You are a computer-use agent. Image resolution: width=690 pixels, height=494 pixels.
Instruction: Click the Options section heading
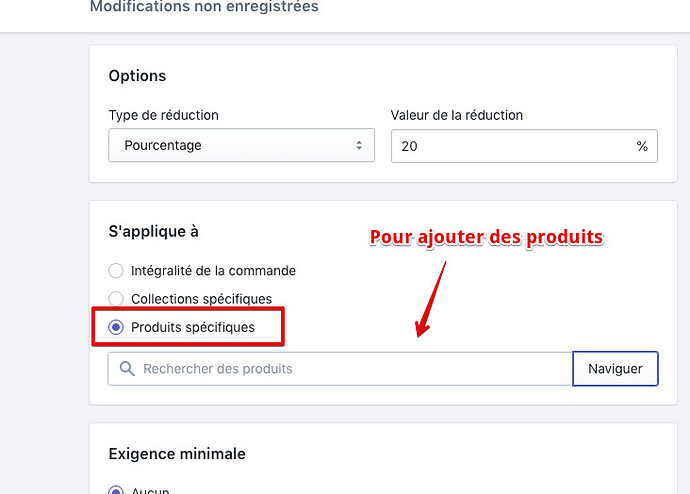[137, 76]
